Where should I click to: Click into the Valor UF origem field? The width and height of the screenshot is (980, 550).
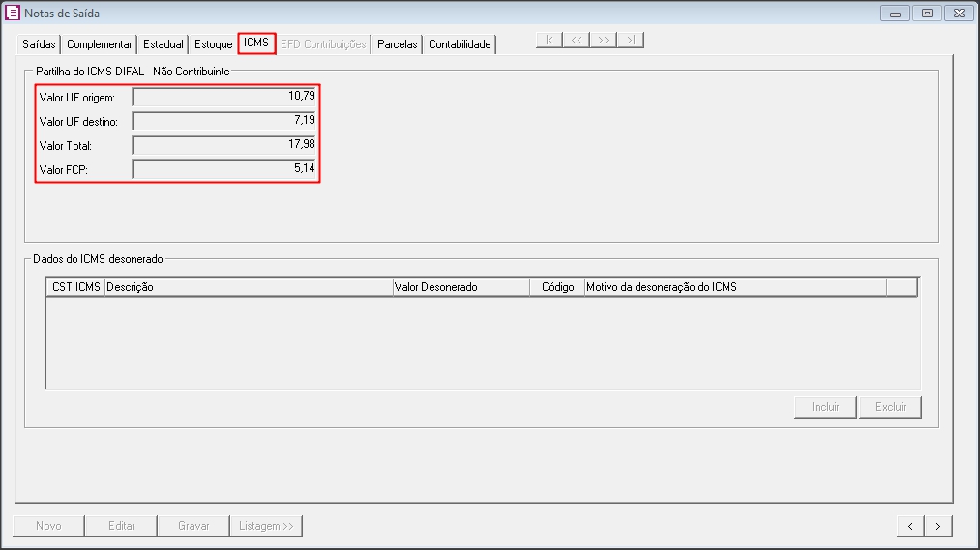[x=224, y=97]
